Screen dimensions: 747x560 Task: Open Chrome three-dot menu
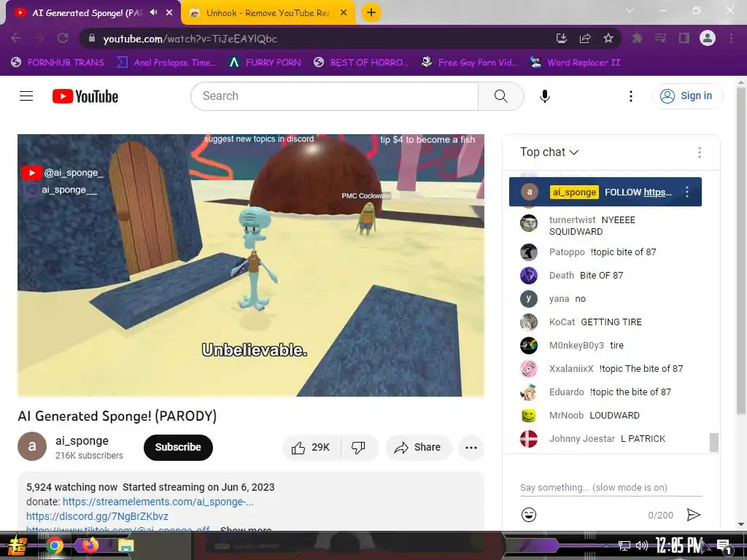(x=731, y=38)
